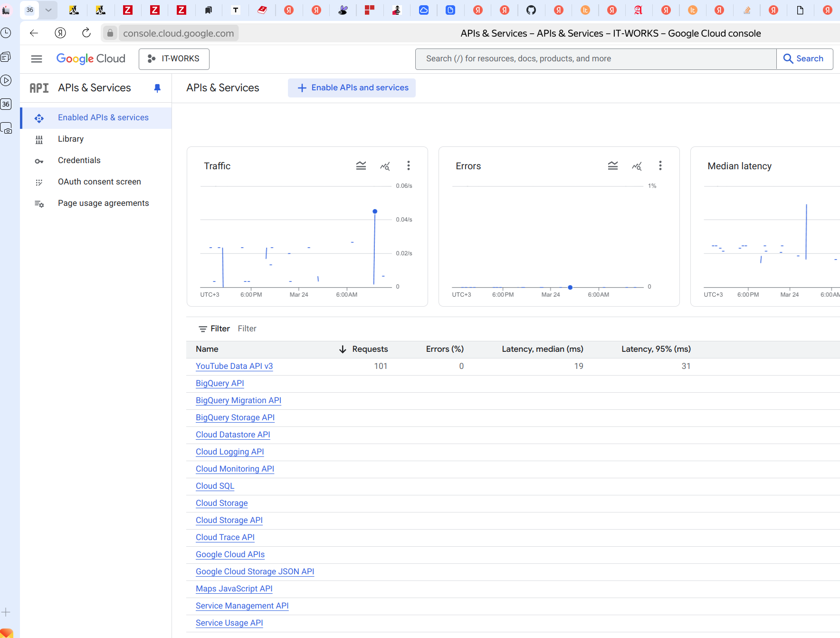Open the notes/collections icon in the browser sidebar
The width and height of the screenshot is (840, 638).
tap(6, 57)
